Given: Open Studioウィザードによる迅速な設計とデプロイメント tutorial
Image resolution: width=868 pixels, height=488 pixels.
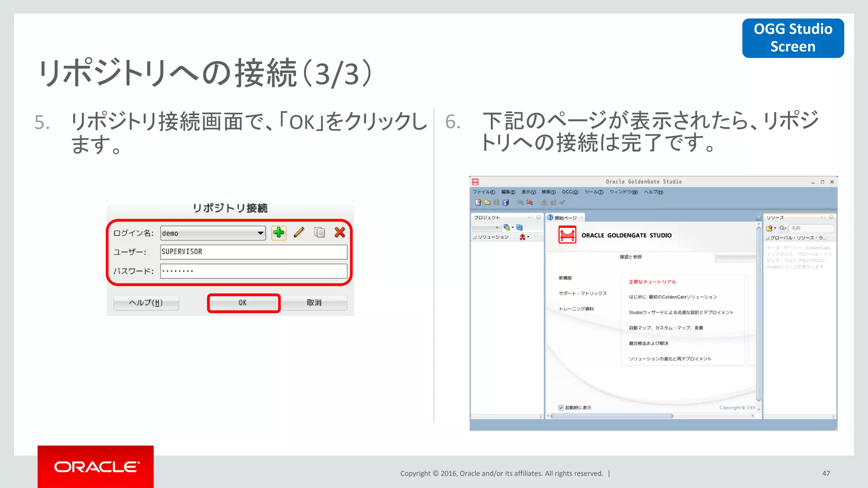Looking at the screenshot, I should pos(681,312).
